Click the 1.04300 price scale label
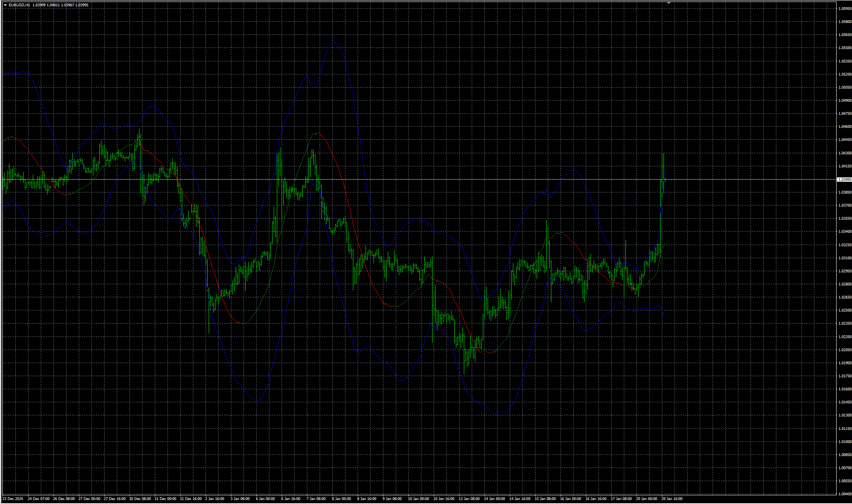Screen dimensions: 852x504 tap(845, 153)
